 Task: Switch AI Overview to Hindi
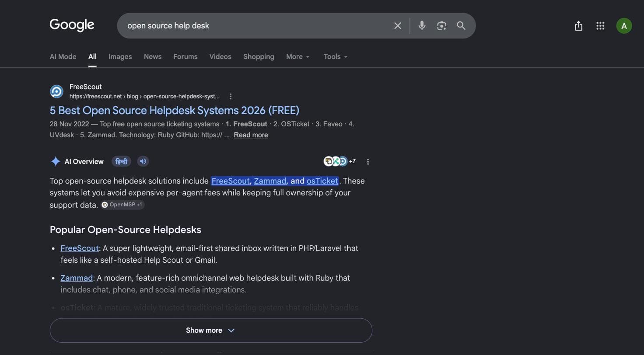pos(121,161)
